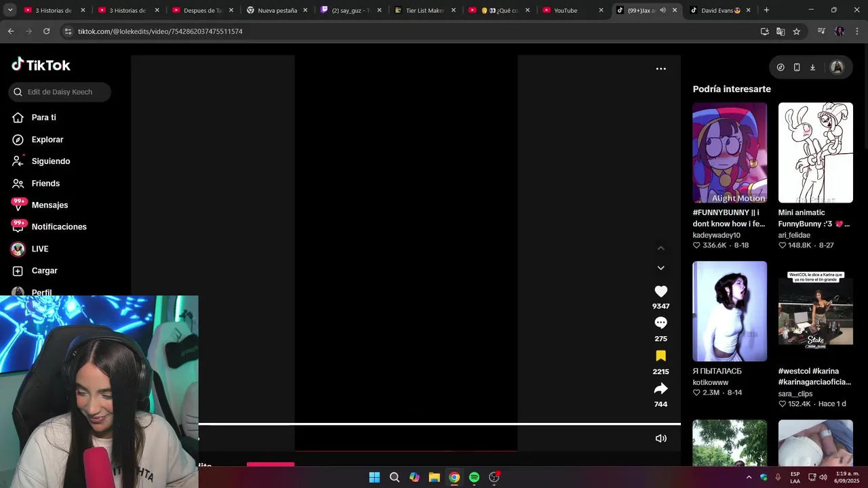
Task: Click the browser address bar URL
Action: click(160, 31)
